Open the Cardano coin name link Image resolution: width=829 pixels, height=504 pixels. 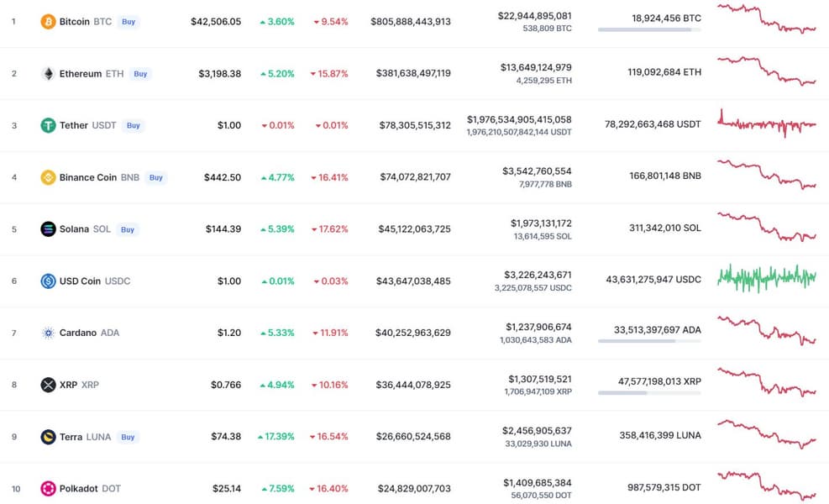click(77, 333)
